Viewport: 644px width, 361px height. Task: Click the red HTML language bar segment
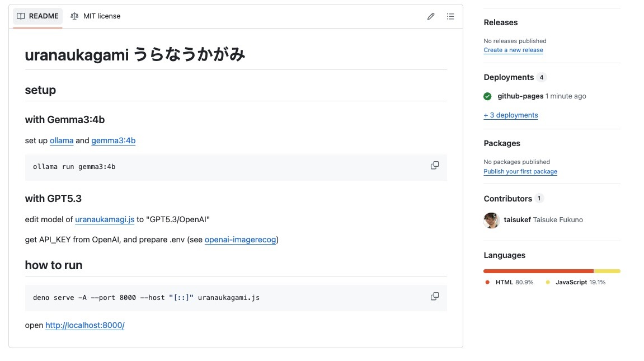pos(538,271)
